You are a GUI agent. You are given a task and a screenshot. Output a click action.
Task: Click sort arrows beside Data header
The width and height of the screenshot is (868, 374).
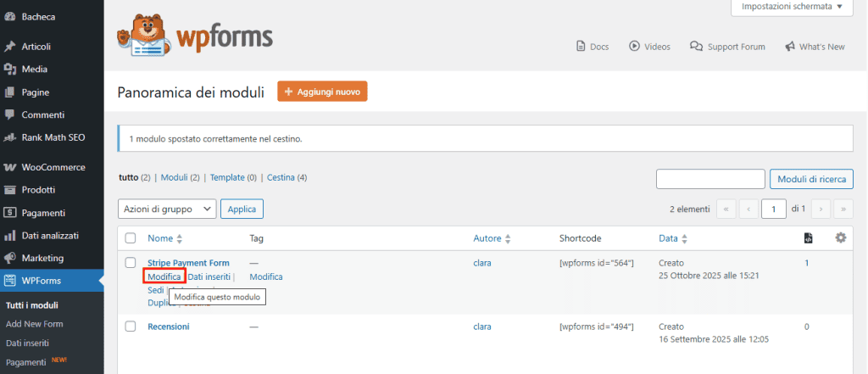pos(684,239)
